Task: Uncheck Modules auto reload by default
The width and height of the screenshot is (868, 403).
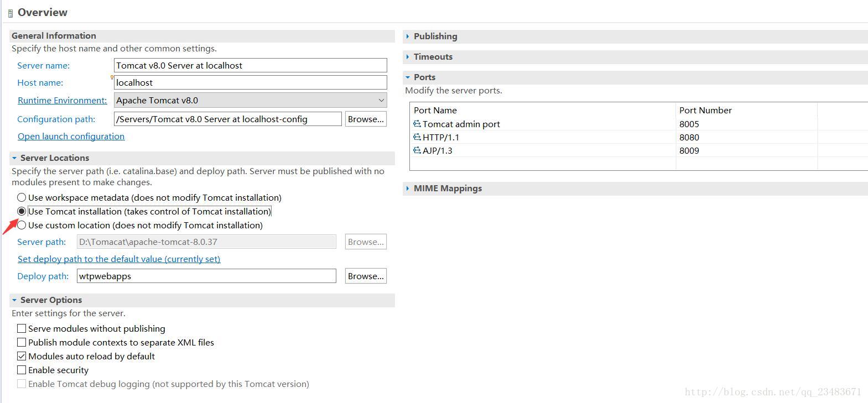Action: pos(22,356)
